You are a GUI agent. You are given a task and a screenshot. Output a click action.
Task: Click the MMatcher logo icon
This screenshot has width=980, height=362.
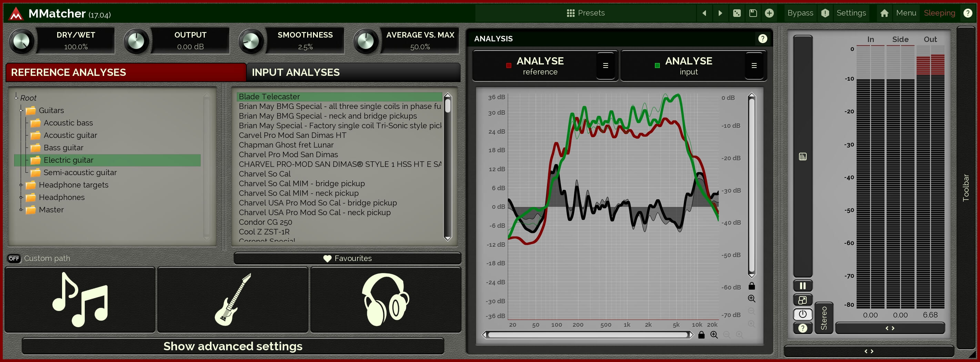point(16,14)
